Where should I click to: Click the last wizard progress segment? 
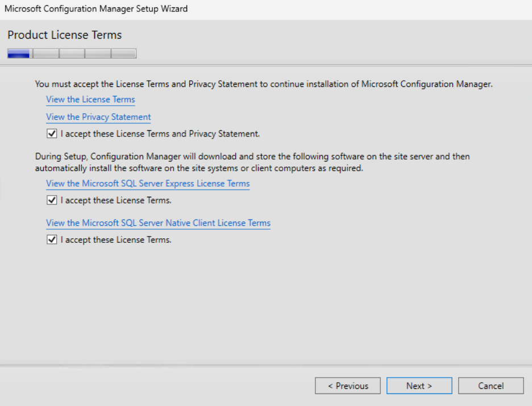point(123,53)
